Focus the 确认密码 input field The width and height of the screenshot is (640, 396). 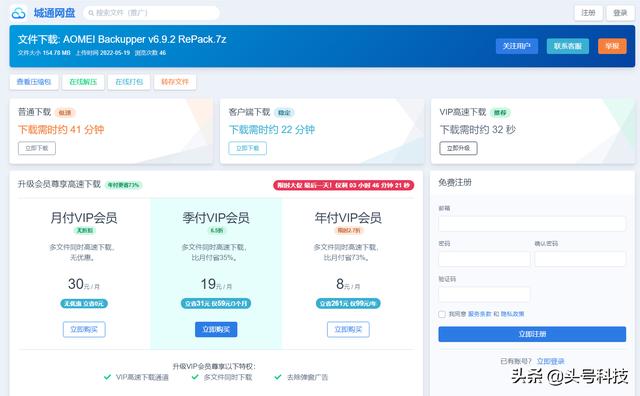[x=580, y=259]
